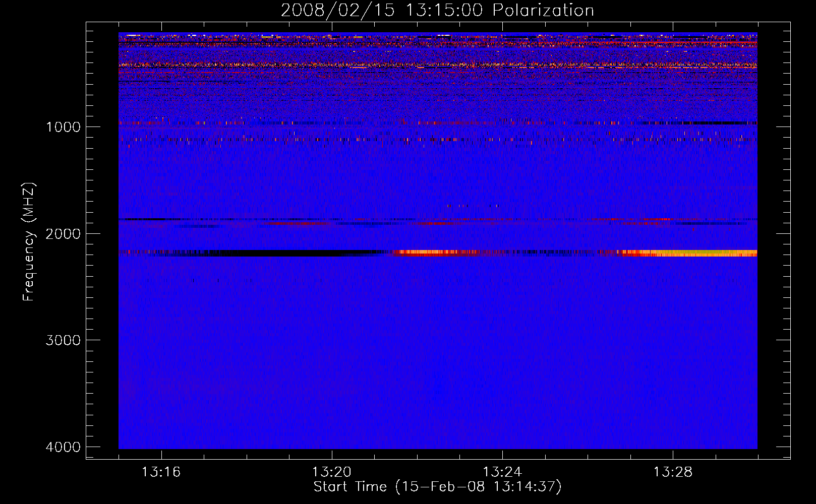Click the 13:28 time tick label

[x=673, y=472]
